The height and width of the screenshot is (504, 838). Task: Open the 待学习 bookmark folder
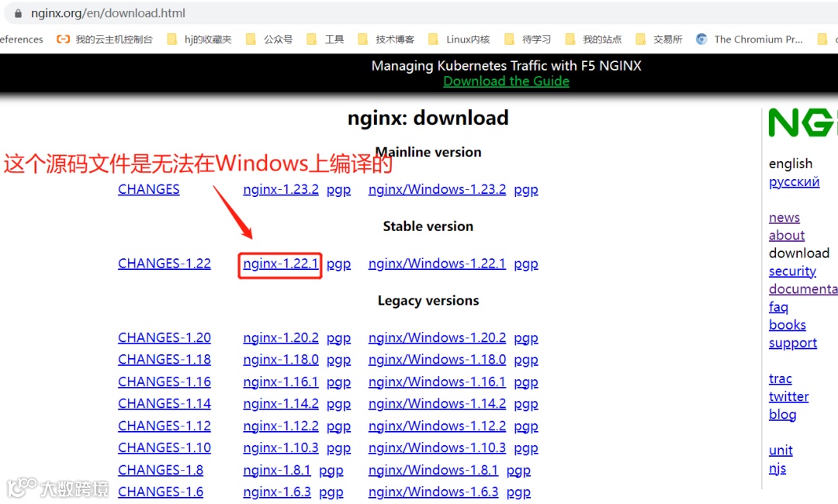coord(528,39)
